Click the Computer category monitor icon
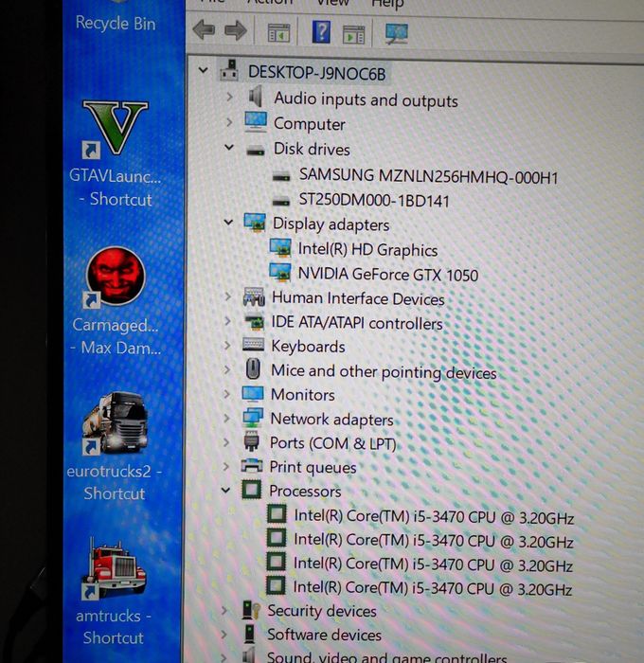Screen dimensions: 644x663 (256, 122)
